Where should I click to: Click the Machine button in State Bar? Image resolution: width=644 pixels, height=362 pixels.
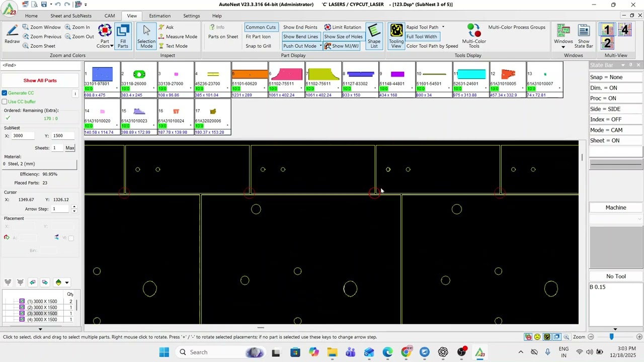(x=616, y=208)
